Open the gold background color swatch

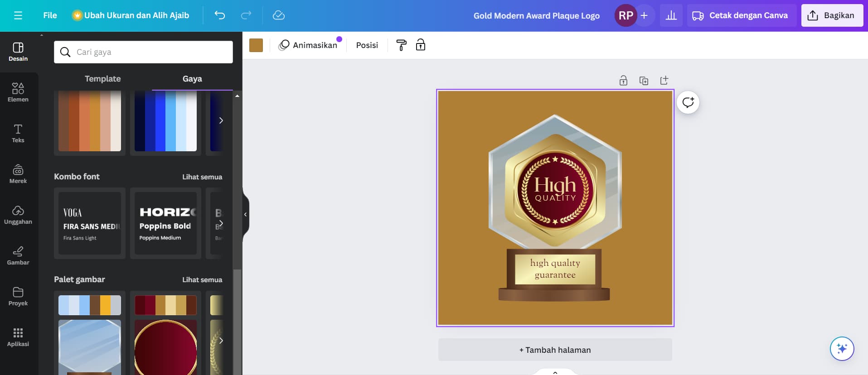[x=256, y=45]
